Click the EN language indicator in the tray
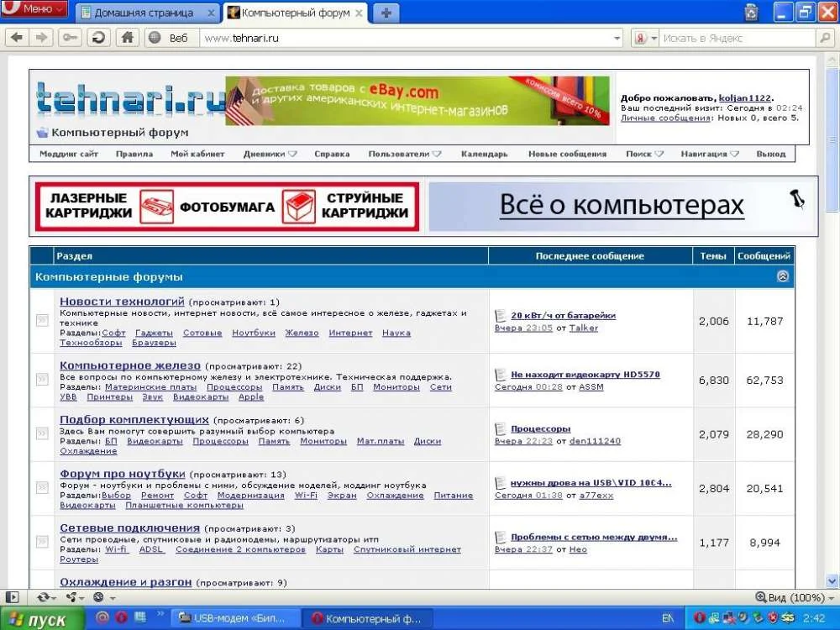Viewport: 840px width, 630px height. (x=668, y=618)
